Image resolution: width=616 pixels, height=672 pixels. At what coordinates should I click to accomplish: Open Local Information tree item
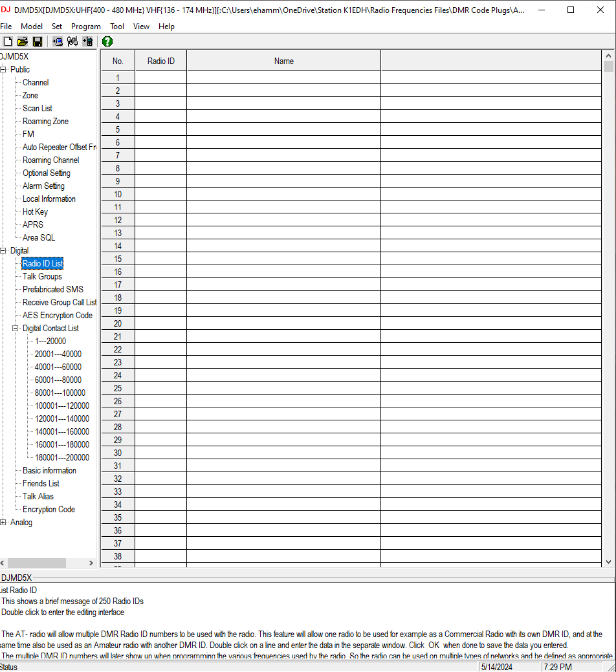[x=49, y=199]
